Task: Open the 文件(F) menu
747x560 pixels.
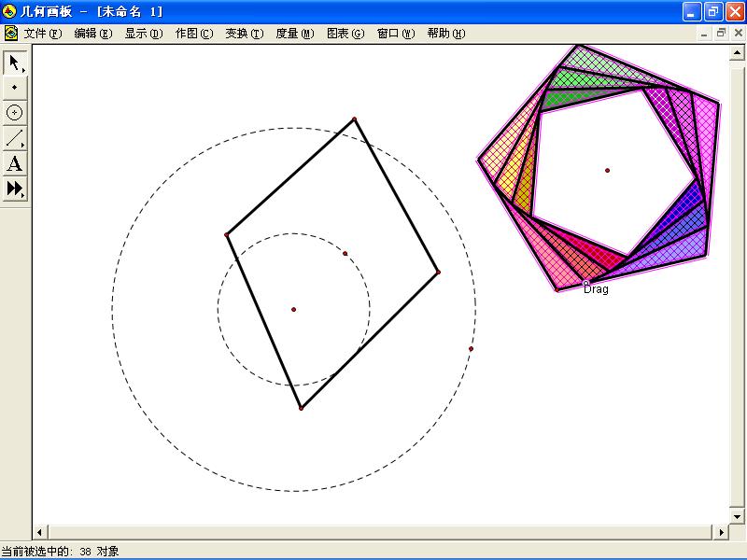Action: (x=43, y=34)
